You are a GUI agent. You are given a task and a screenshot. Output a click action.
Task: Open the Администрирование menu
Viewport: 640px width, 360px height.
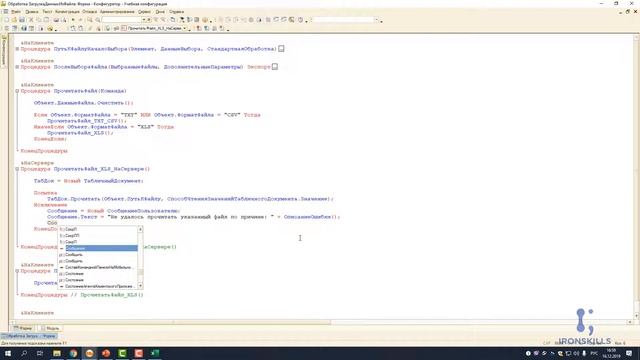(x=117, y=11)
